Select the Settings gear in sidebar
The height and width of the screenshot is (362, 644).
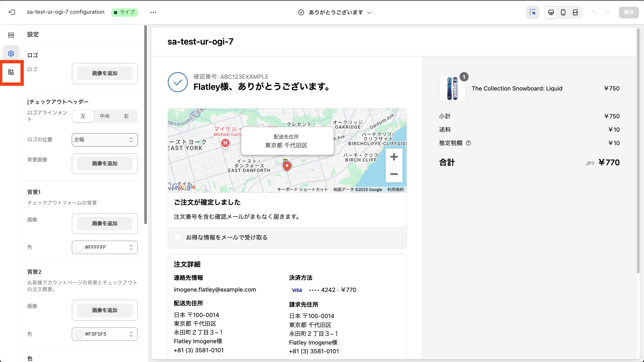click(11, 53)
